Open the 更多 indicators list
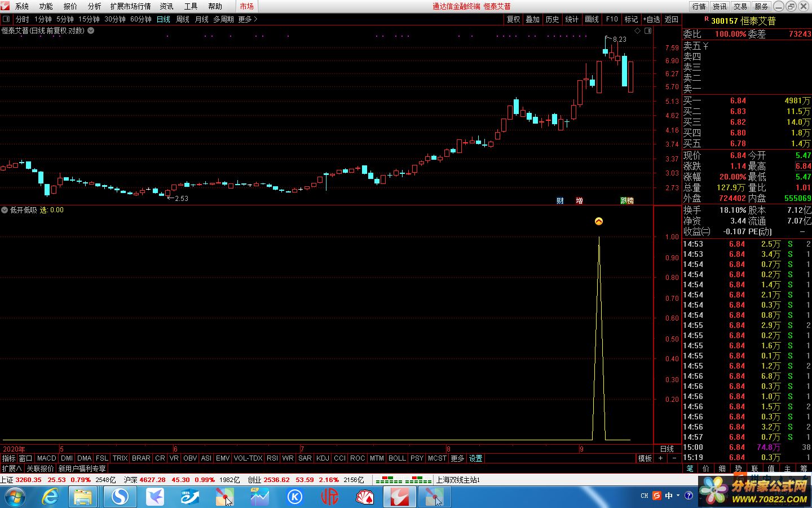The height and width of the screenshot is (508, 812). click(x=457, y=458)
